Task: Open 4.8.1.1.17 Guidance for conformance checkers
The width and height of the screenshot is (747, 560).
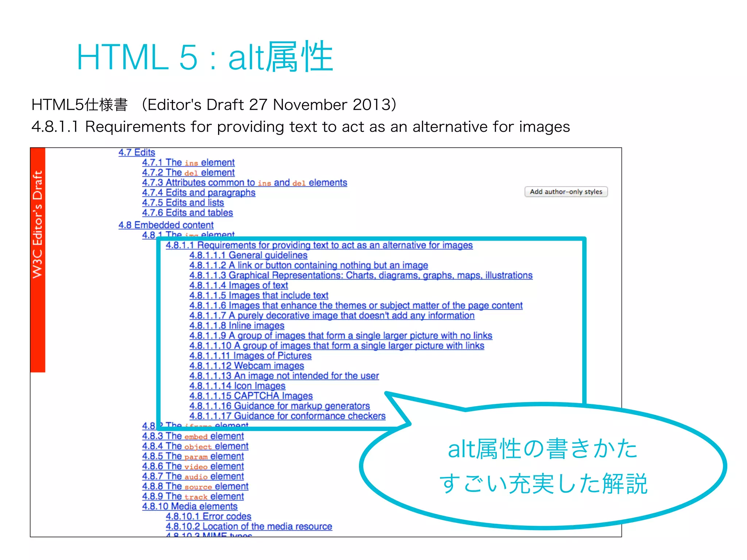Action: pyautogui.click(x=287, y=416)
